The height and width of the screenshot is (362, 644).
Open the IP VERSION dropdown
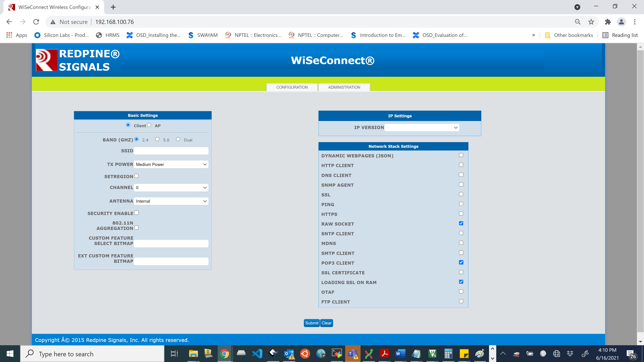click(x=422, y=127)
